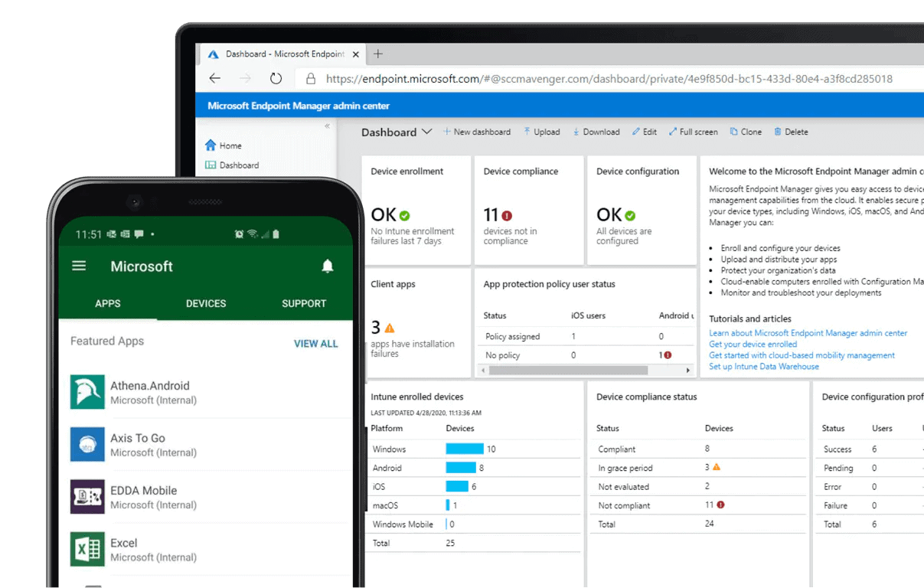The image size is (924, 588).
Task: Click the macOS platform row
Action: pos(473,505)
